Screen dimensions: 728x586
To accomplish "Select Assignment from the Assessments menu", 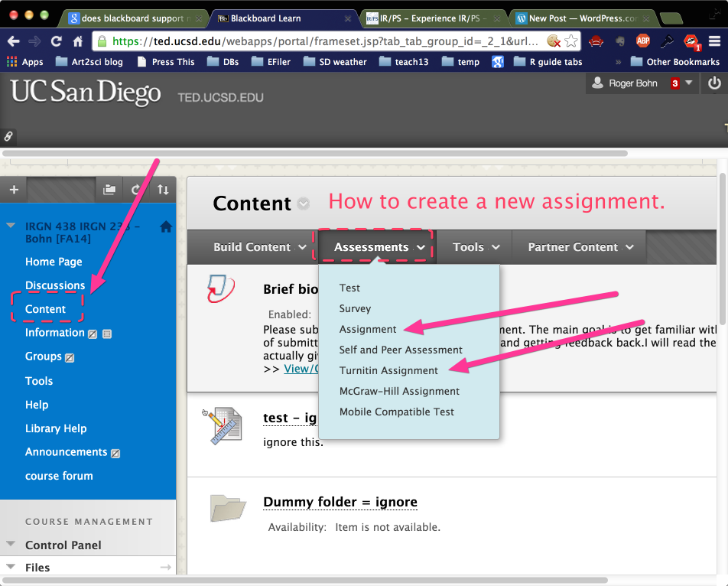I will click(368, 329).
